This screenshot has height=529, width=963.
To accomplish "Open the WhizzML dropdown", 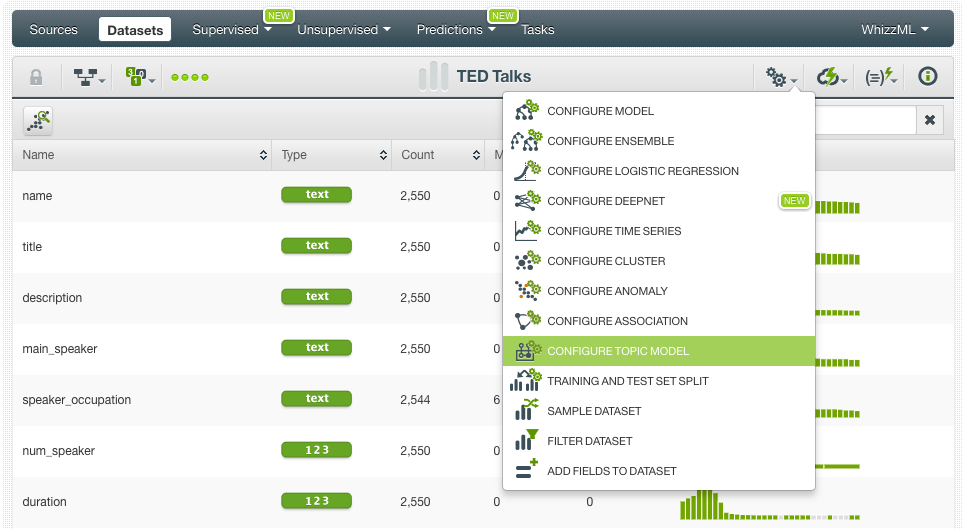I will [x=894, y=30].
